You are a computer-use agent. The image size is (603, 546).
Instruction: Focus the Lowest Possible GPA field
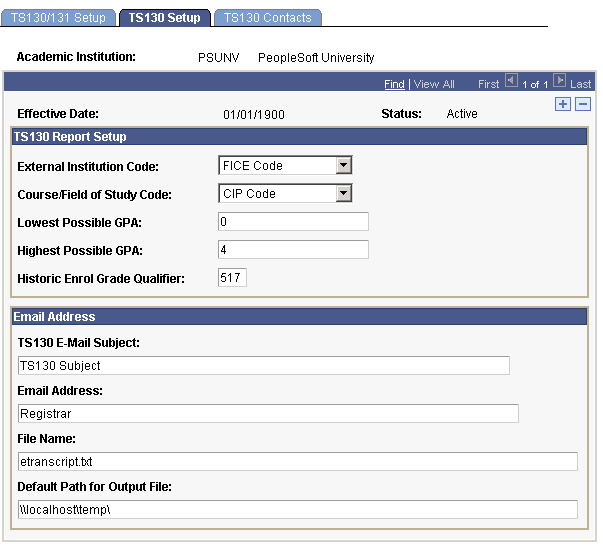coord(293,221)
